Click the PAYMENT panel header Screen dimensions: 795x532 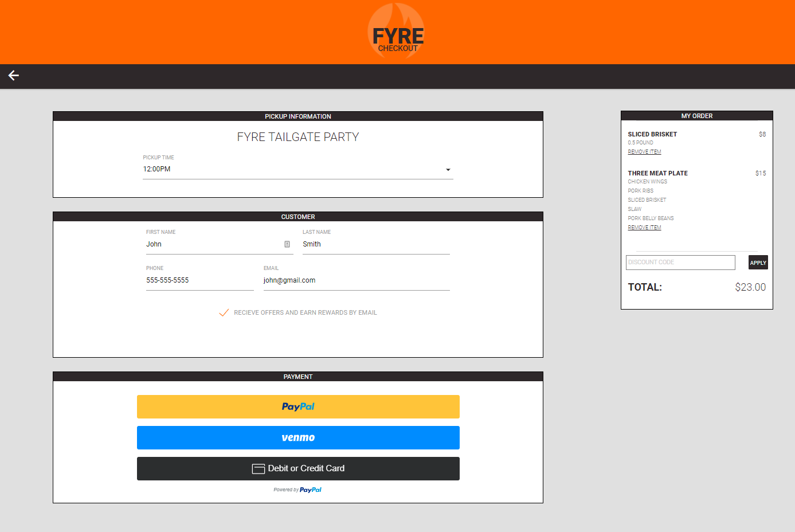(x=298, y=377)
